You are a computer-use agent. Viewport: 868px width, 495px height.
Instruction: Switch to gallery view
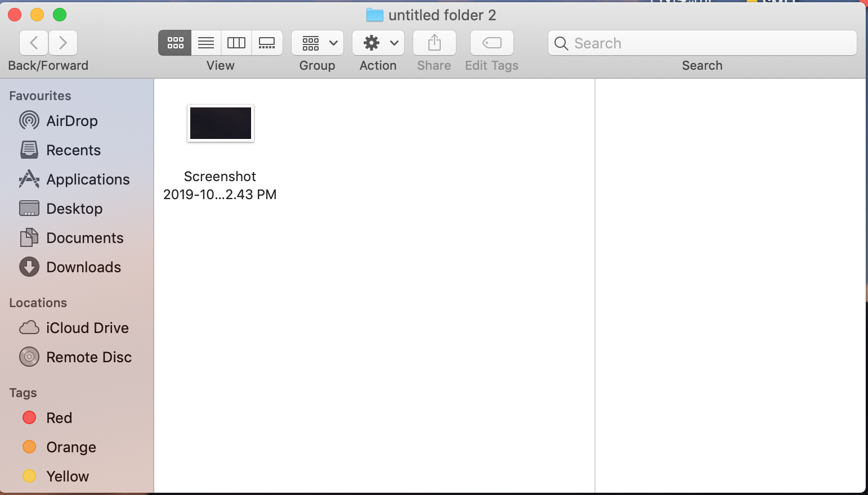[x=267, y=43]
